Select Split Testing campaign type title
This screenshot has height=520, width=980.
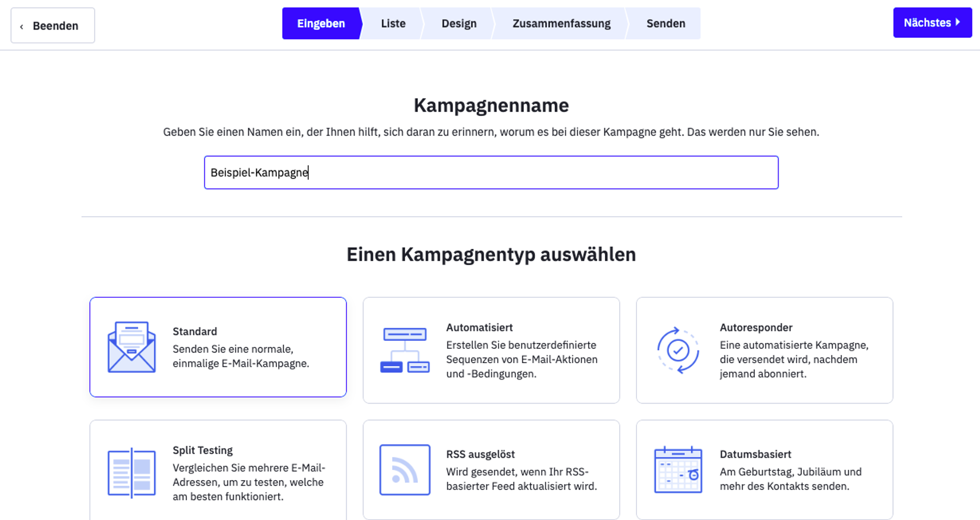[202, 450]
